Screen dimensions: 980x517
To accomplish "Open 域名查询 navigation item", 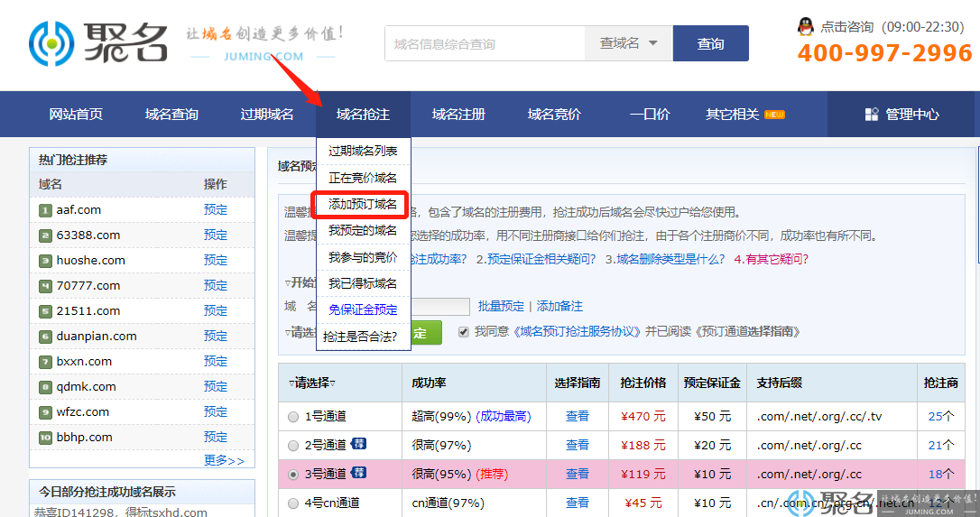I will 171,115.
